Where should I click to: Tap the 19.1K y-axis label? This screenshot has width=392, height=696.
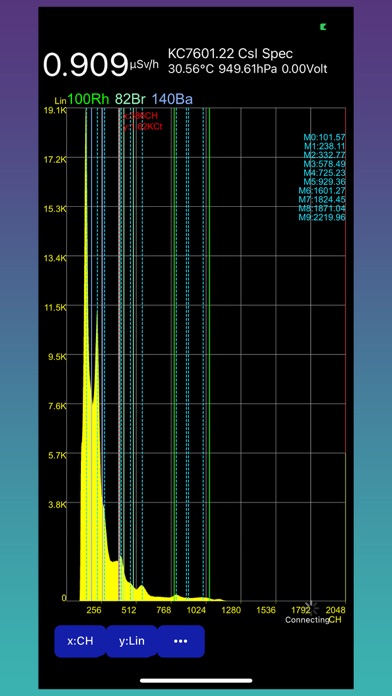pos(55,111)
